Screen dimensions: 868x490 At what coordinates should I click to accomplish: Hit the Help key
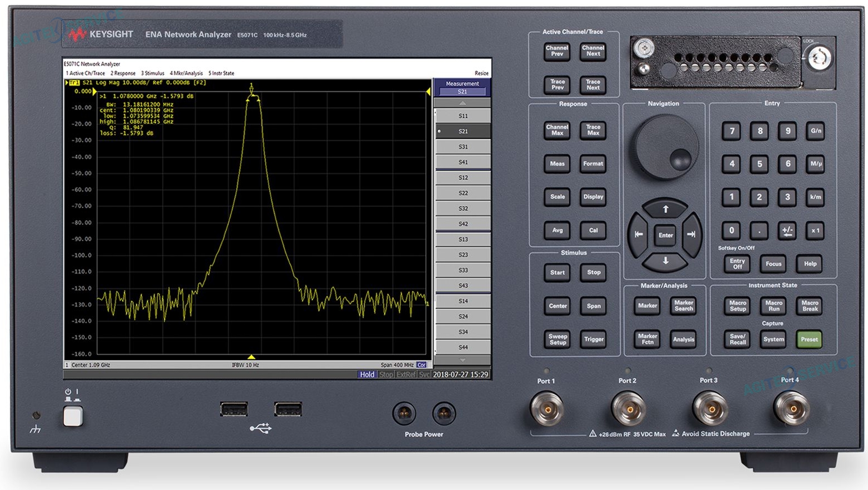[x=810, y=264]
